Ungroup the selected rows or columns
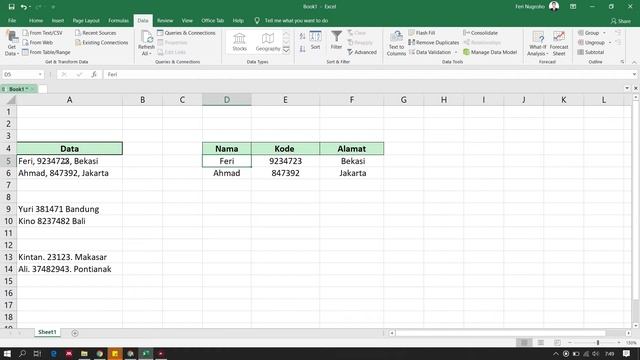 [x=591, y=42]
